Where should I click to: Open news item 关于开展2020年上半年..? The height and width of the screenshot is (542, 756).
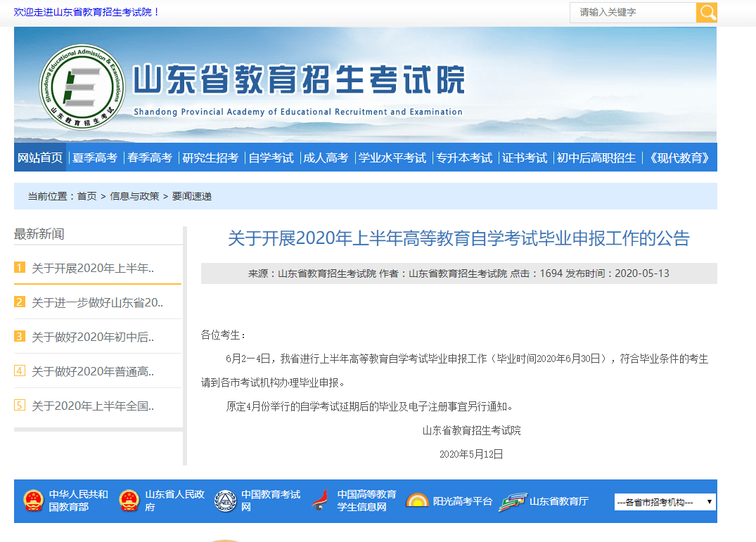tap(93, 268)
